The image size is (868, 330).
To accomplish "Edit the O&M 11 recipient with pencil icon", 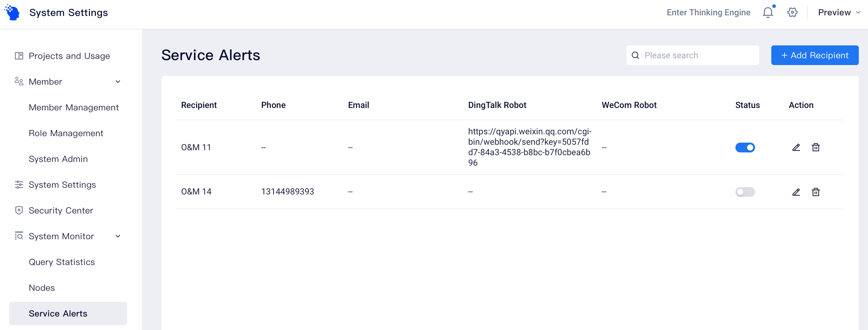I will pyautogui.click(x=796, y=147).
